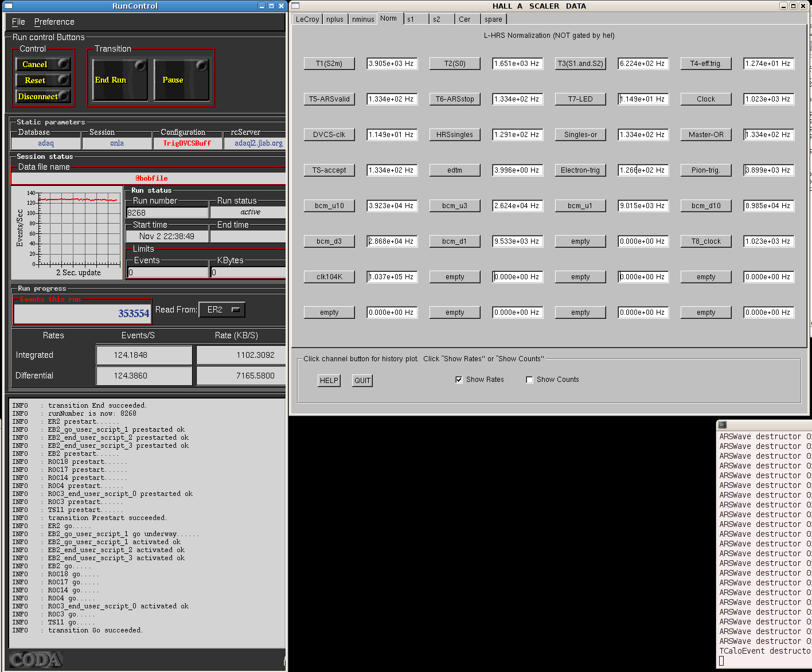Screen dimensions: 812x672
Task: Open history plot for Clock channel
Action: [x=706, y=99]
